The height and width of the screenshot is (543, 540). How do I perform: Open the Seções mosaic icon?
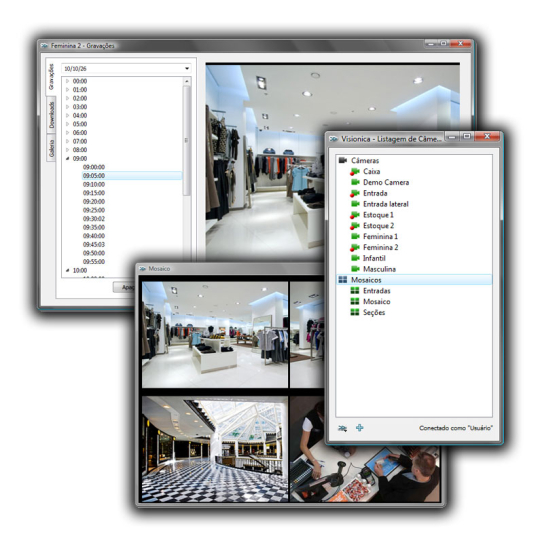point(355,312)
